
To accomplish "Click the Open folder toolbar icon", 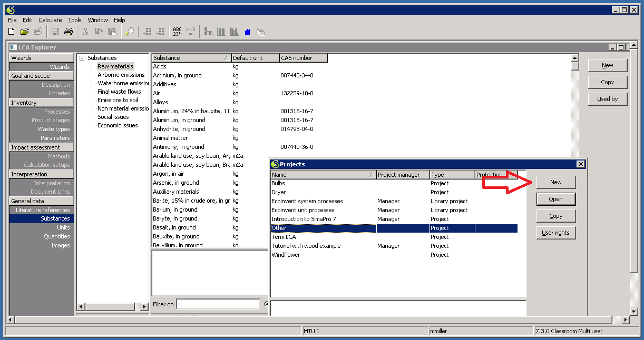I will [x=25, y=32].
